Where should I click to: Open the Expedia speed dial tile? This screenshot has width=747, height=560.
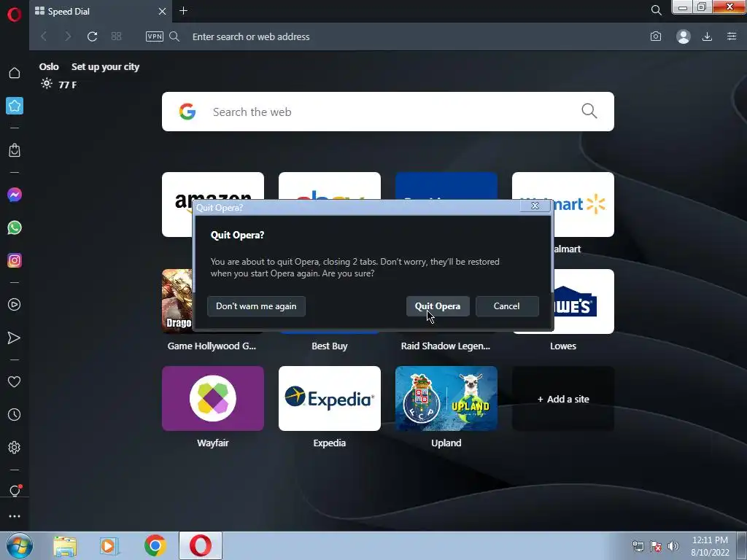coord(330,398)
